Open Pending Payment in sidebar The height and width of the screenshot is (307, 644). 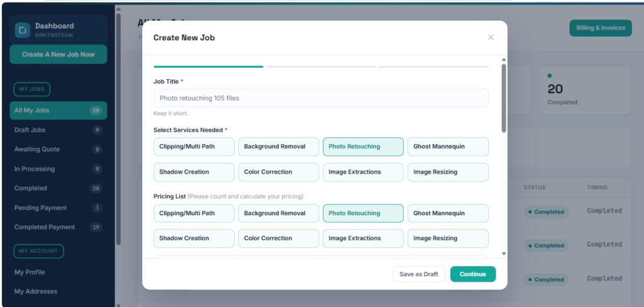tap(58, 208)
